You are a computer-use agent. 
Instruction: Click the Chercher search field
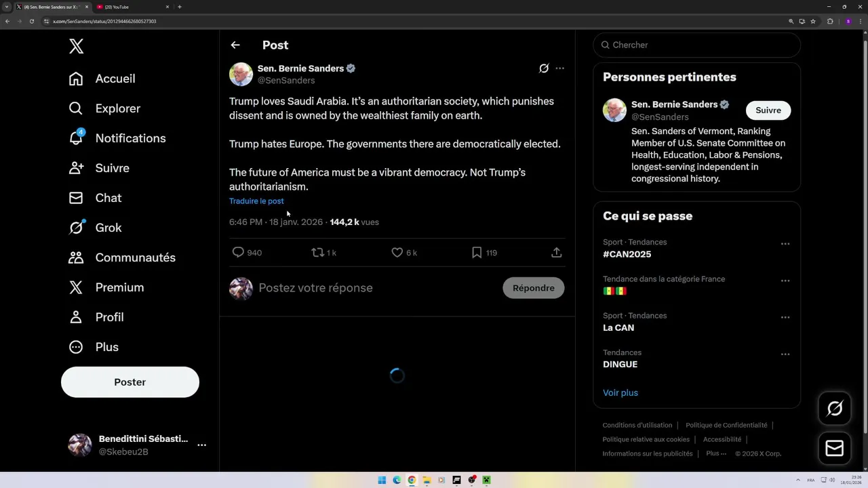[696, 45]
